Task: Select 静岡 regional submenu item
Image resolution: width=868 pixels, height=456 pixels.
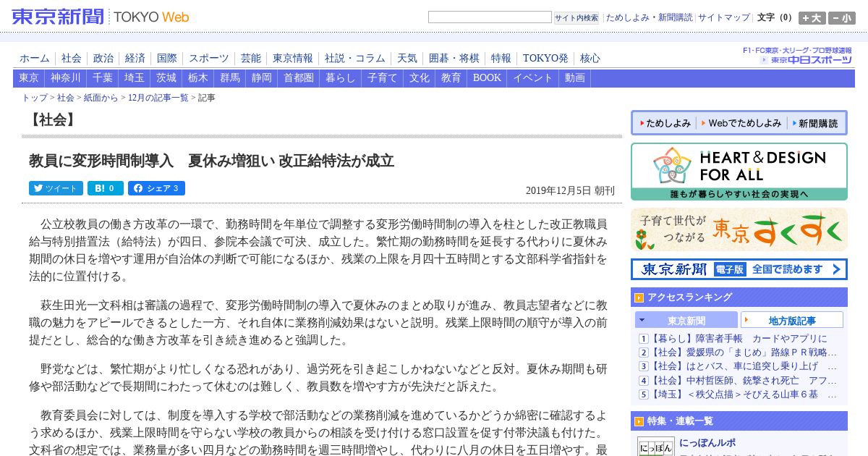Action: (262, 78)
